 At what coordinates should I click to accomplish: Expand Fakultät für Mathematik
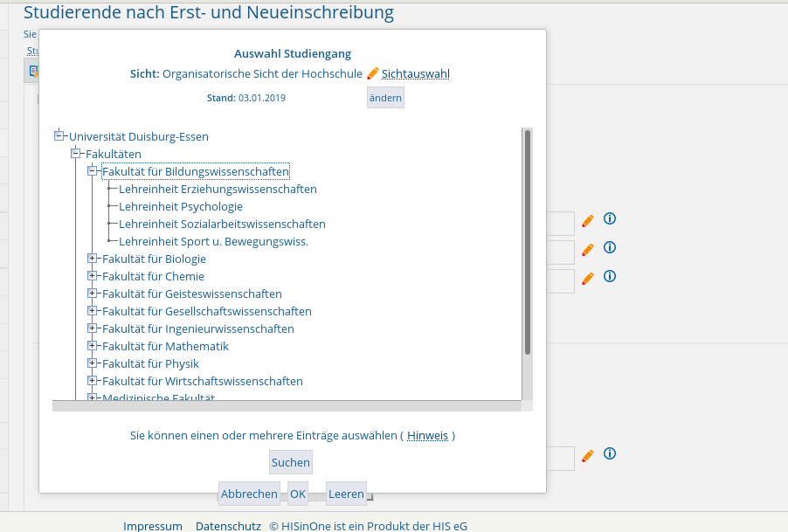tap(93, 346)
